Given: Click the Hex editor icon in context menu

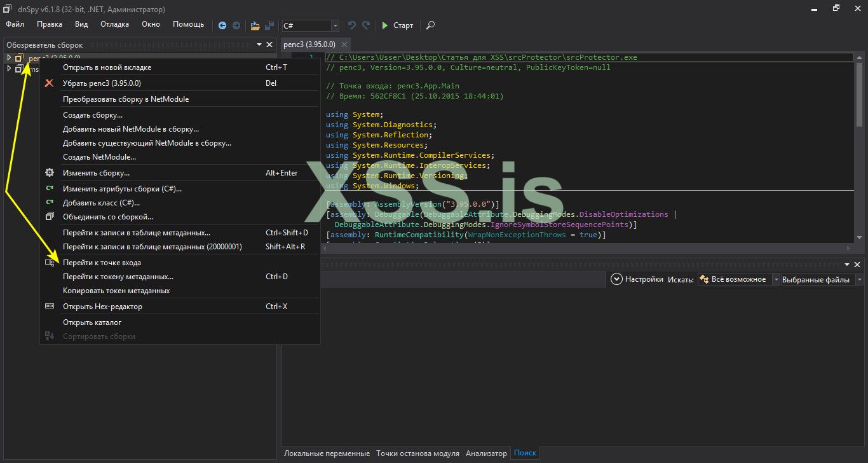Looking at the screenshot, I should pos(50,307).
